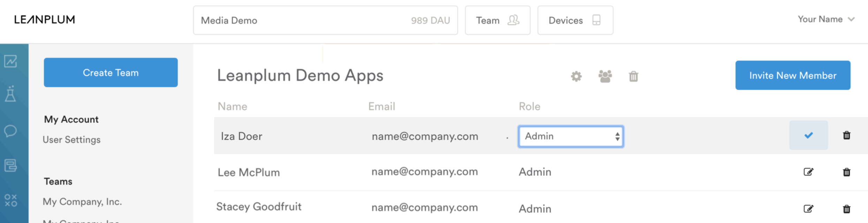Click the team members group icon
This screenshot has width=868, height=223.
coord(605,76)
